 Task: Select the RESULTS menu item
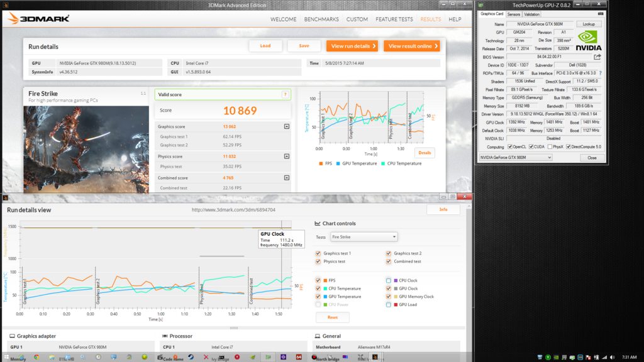click(x=430, y=19)
